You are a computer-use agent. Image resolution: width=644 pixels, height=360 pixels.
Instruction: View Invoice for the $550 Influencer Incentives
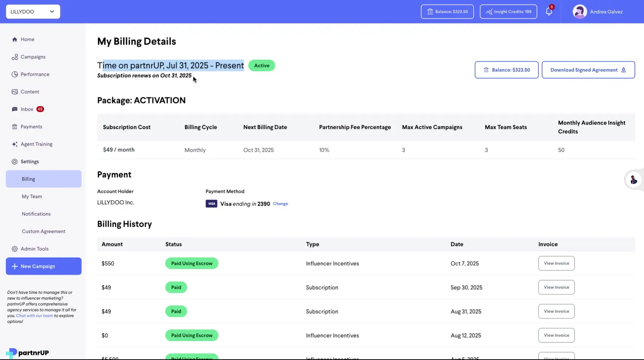(556, 263)
